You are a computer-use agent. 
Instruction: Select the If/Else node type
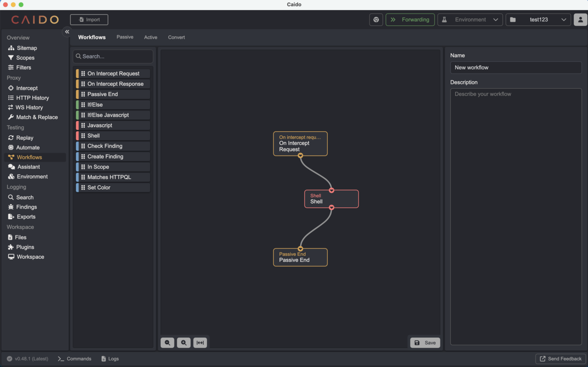(113, 104)
